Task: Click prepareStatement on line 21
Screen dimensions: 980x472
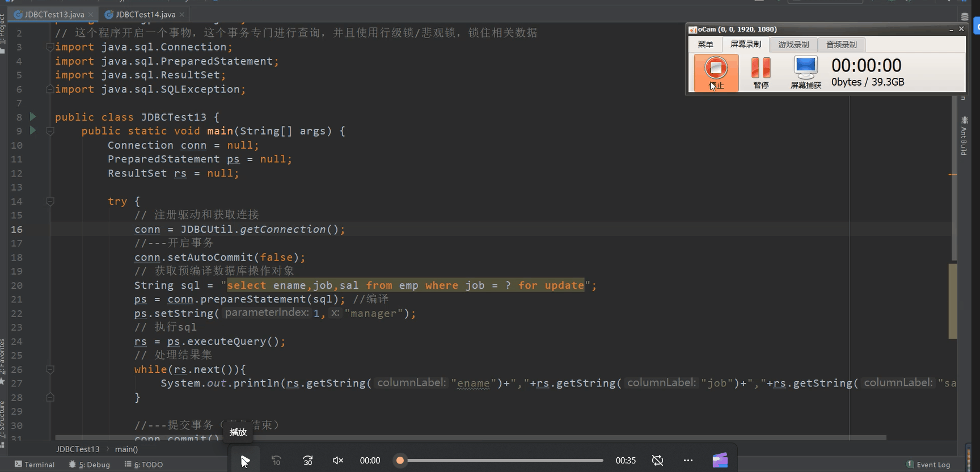Action: click(253, 299)
